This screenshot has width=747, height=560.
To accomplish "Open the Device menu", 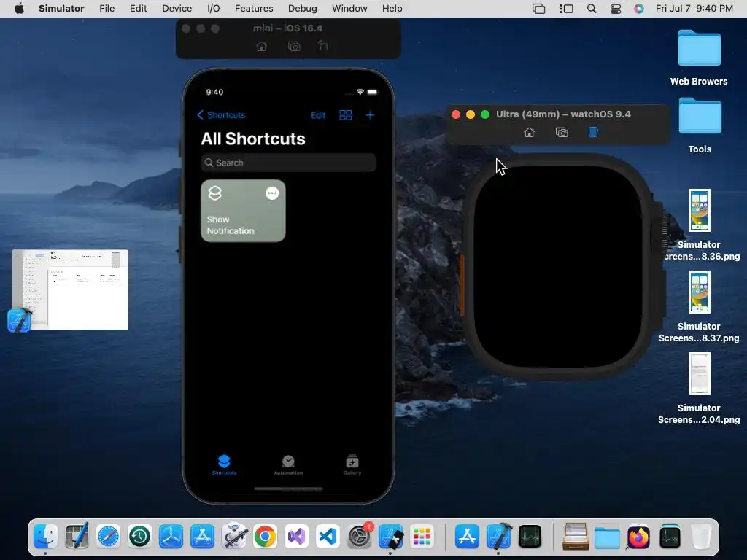I will click(x=177, y=9).
